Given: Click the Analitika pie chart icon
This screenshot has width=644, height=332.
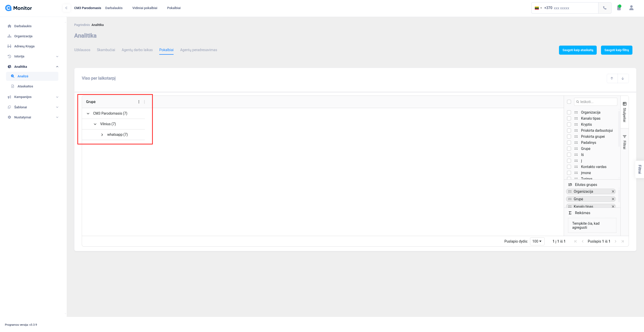Looking at the screenshot, I should coord(10,67).
